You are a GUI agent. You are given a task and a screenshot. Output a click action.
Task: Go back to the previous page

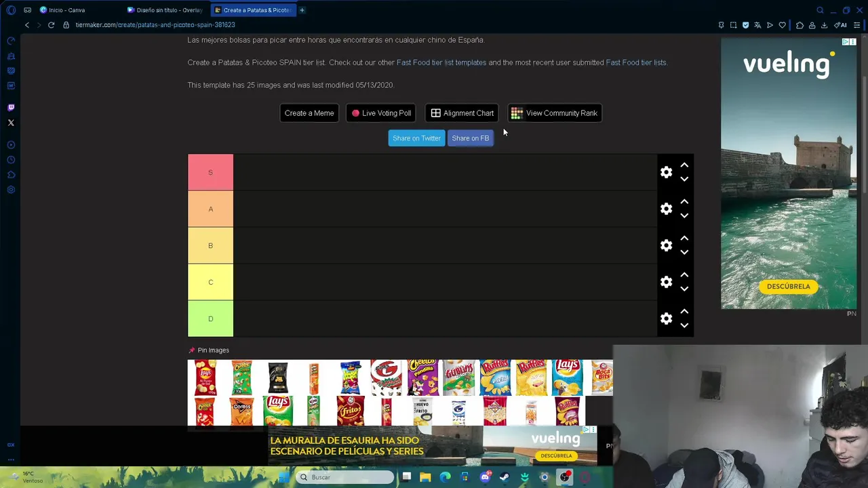click(x=27, y=25)
